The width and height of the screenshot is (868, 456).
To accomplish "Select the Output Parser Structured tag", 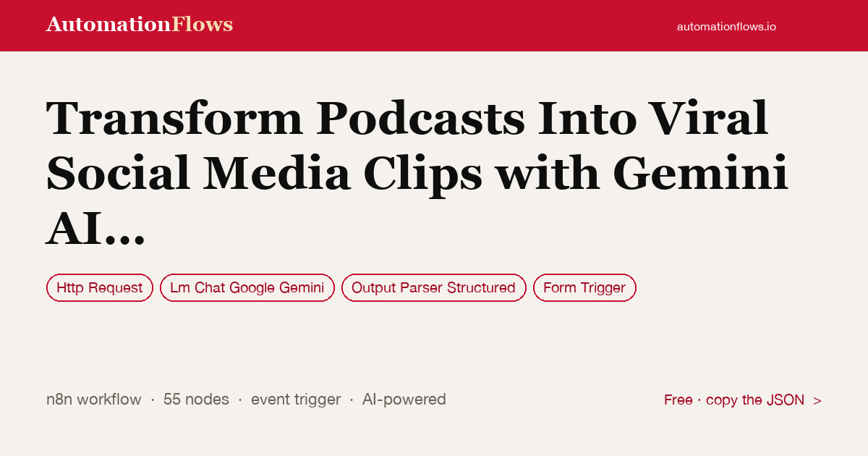I will 433,287.
